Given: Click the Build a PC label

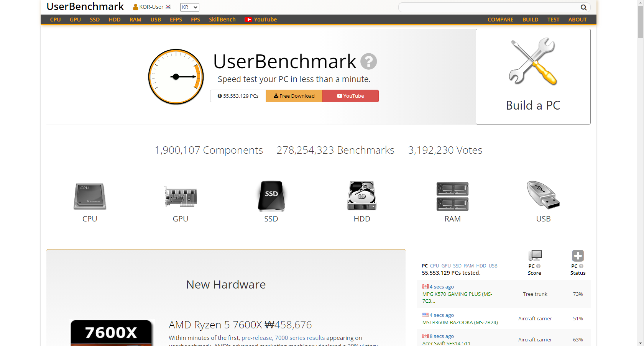Looking at the screenshot, I should coord(533,105).
